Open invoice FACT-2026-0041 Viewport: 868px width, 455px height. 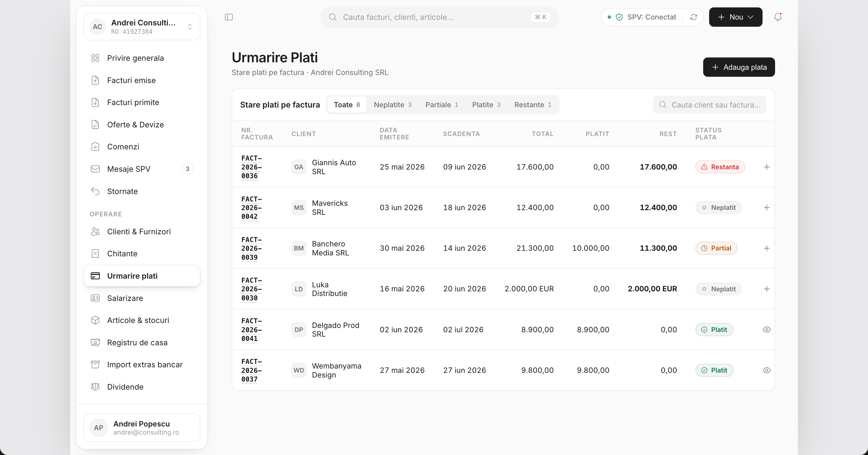tap(251, 329)
